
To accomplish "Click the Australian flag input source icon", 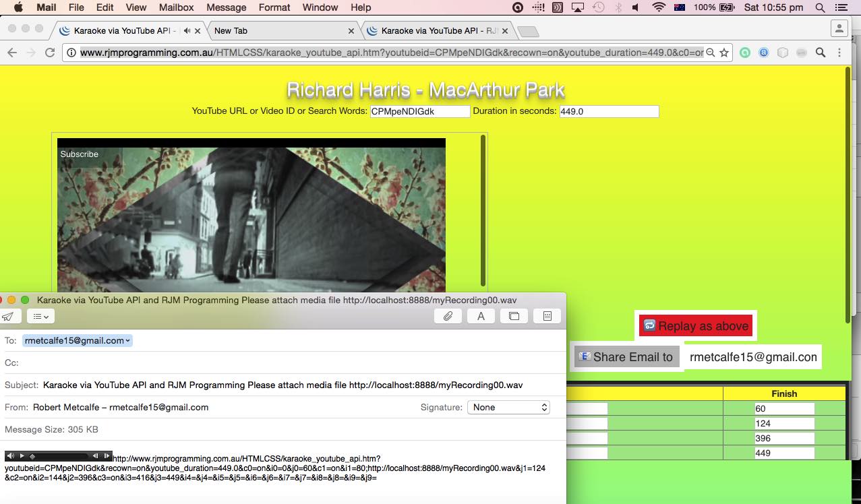I will coord(679,7).
